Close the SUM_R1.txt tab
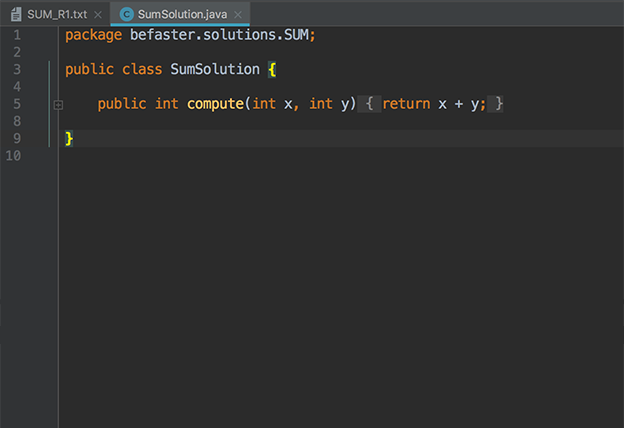Image resolution: width=624 pixels, height=428 pixels. pos(97,15)
